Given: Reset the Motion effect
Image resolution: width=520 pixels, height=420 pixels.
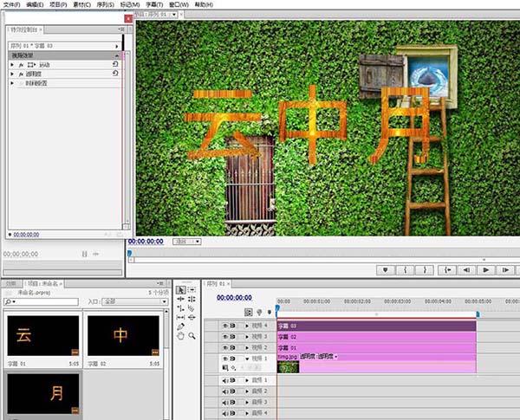Looking at the screenshot, I should coord(115,64).
